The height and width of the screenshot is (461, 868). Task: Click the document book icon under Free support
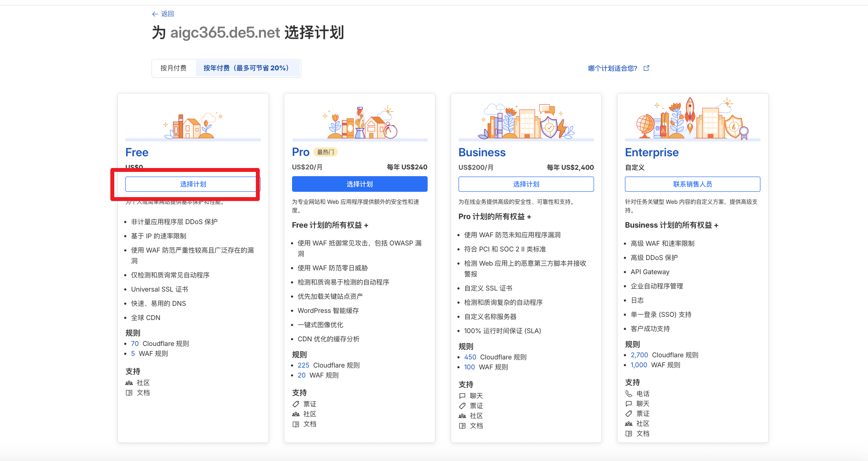[x=129, y=393]
